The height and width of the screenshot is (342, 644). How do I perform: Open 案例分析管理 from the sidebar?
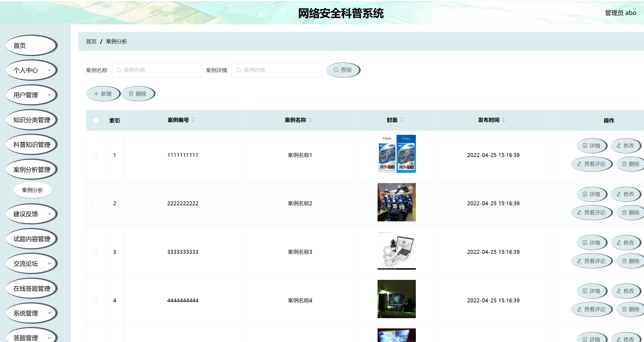[31, 169]
